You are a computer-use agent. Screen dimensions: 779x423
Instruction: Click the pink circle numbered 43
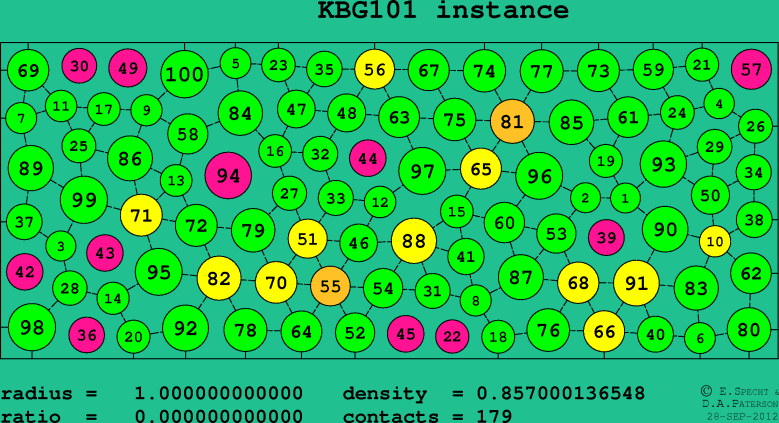[x=105, y=253]
